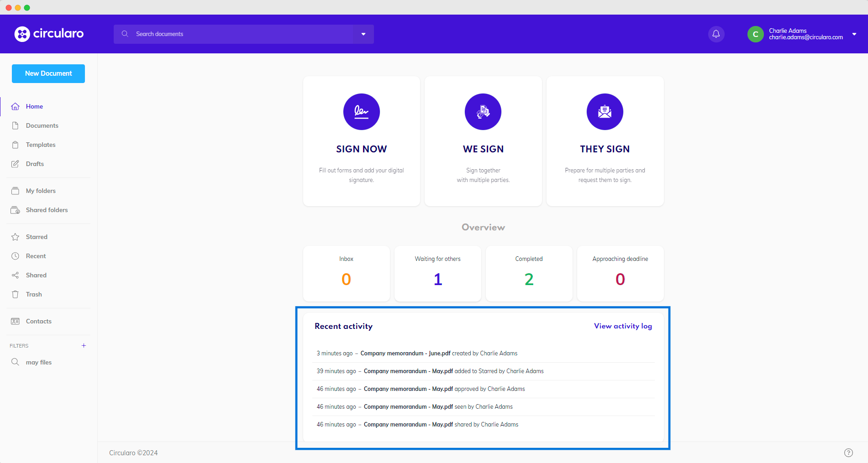Click the They Sign envelope icon
The image size is (868, 463).
point(605,112)
